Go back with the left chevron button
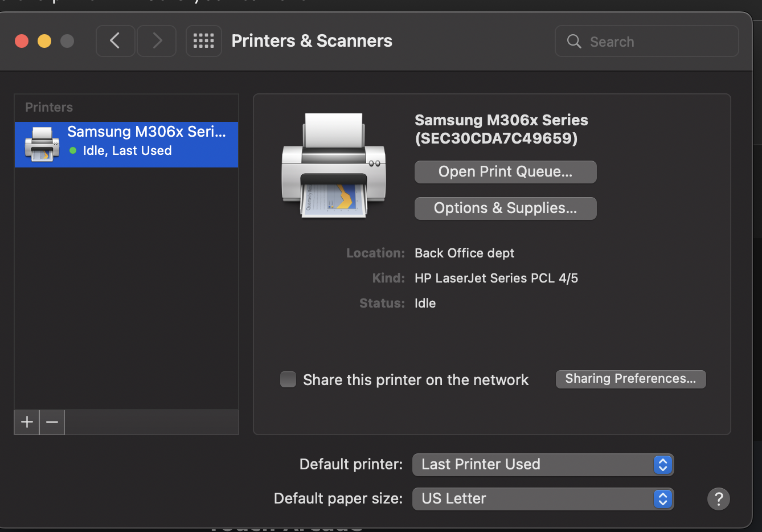Viewport: 762px width, 532px height. pyautogui.click(x=115, y=41)
